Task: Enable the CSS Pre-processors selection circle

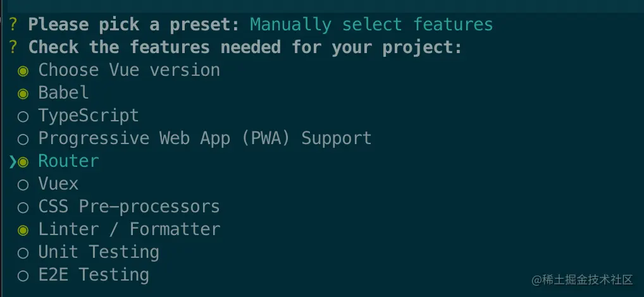Action: pyautogui.click(x=23, y=208)
